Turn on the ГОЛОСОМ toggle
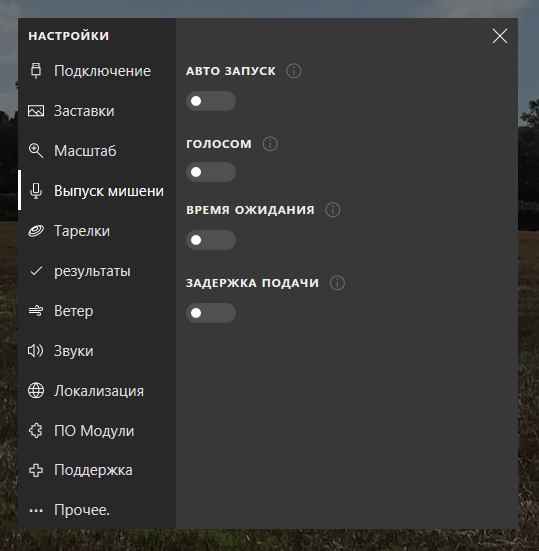This screenshot has height=551, width=539. click(211, 172)
